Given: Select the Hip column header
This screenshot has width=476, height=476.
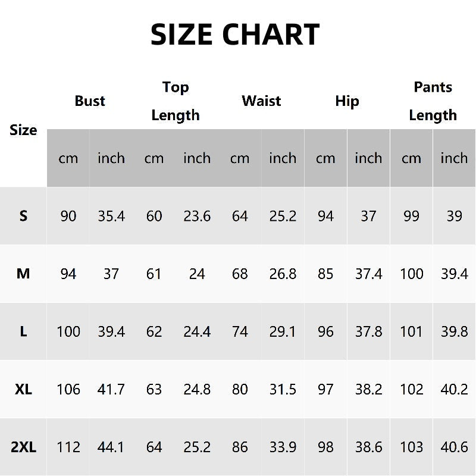Looking at the screenshot, I should pos(347,101).
